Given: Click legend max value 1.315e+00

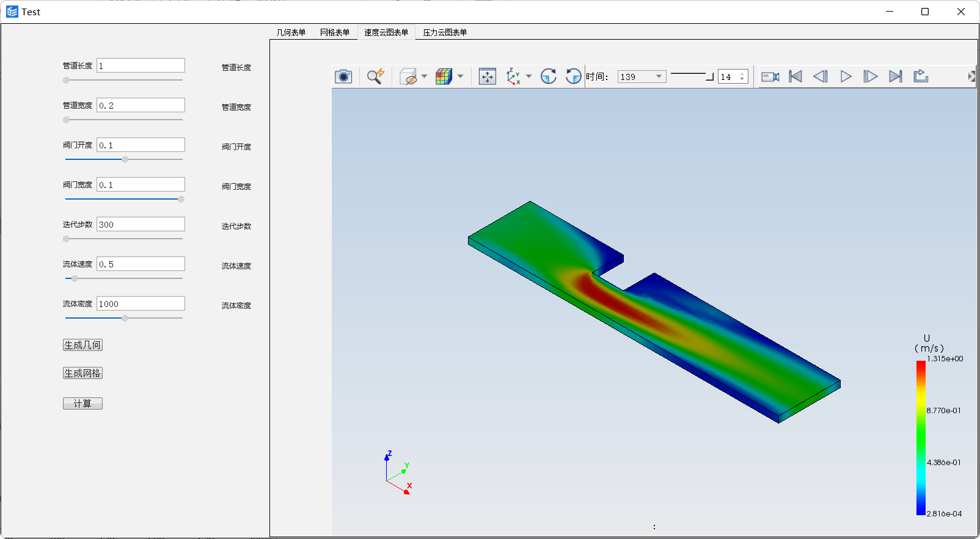Looking at the screenshot, I should [945, 359].
